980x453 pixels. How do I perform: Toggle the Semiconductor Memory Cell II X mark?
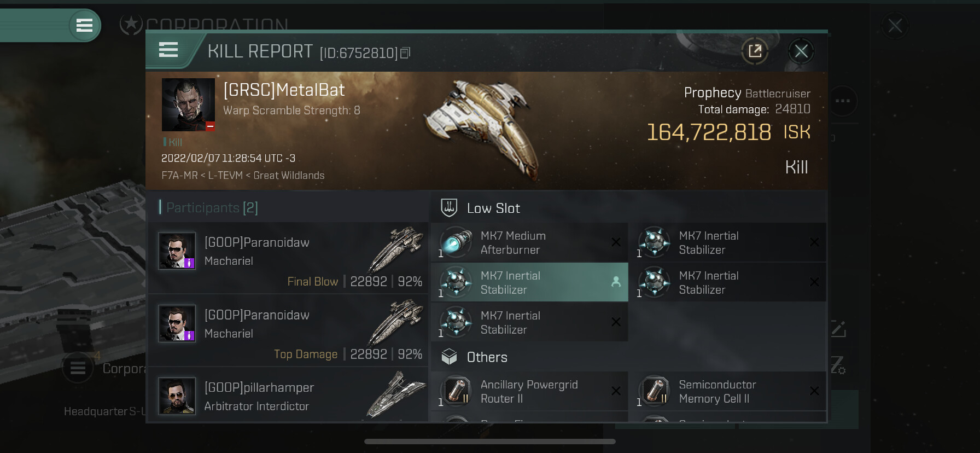814,391
